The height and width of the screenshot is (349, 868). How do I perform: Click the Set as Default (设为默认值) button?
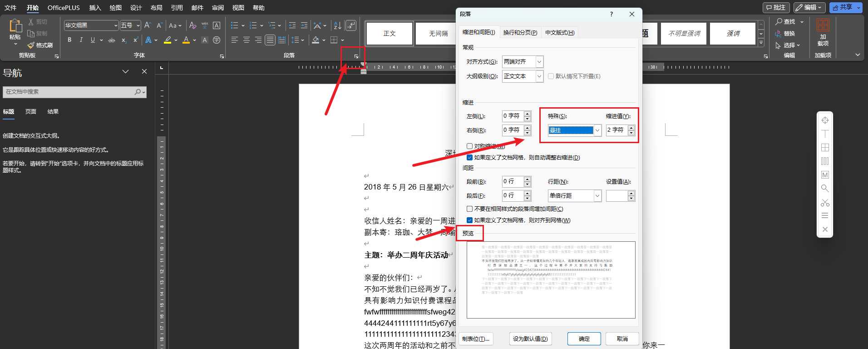click(530, 339)
